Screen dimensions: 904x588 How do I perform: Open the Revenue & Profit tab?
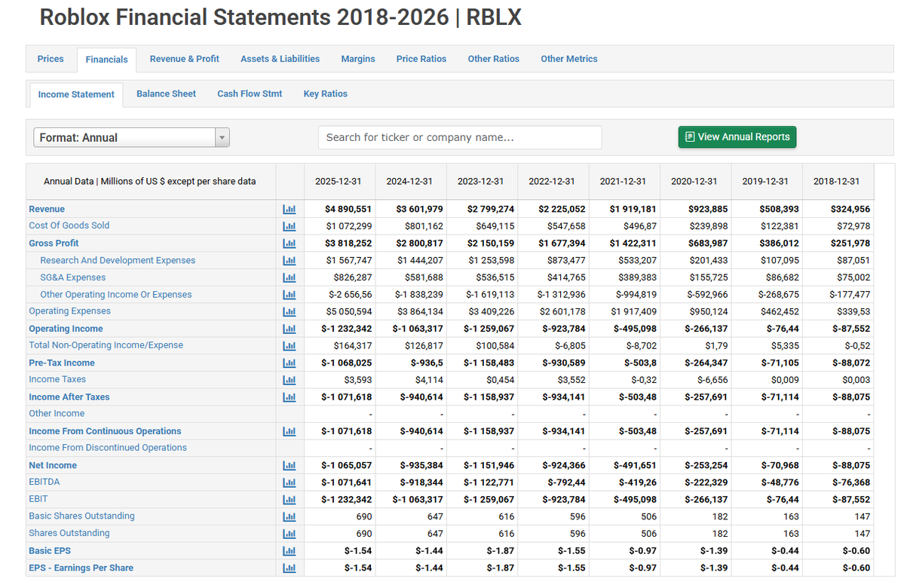[x=185, y=59]
